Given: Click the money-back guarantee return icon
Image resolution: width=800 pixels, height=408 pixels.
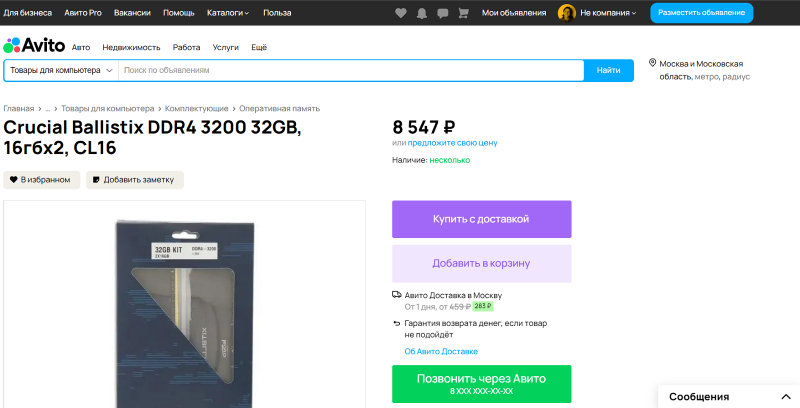Looking at the screenshot, I should coord(396,323).
